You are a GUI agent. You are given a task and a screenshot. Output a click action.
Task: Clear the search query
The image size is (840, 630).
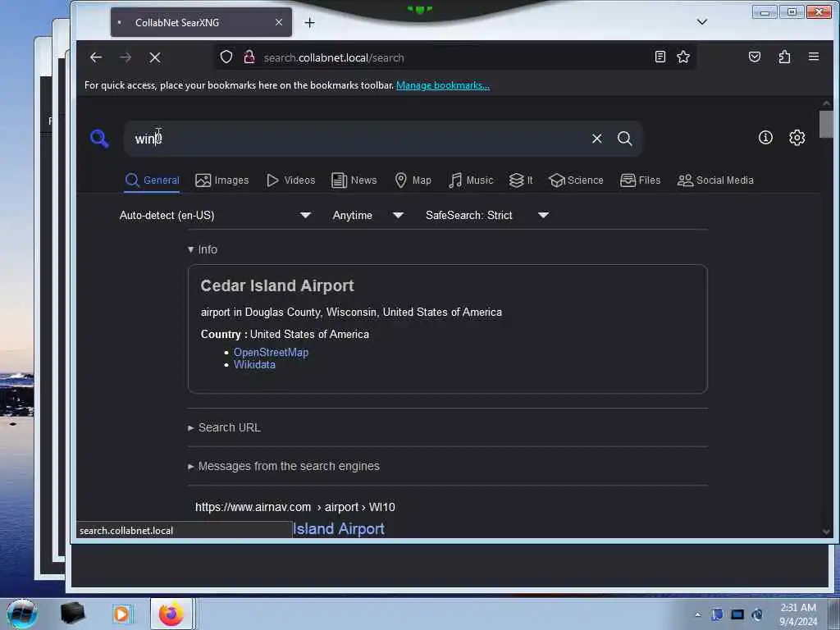coord(597,139)
